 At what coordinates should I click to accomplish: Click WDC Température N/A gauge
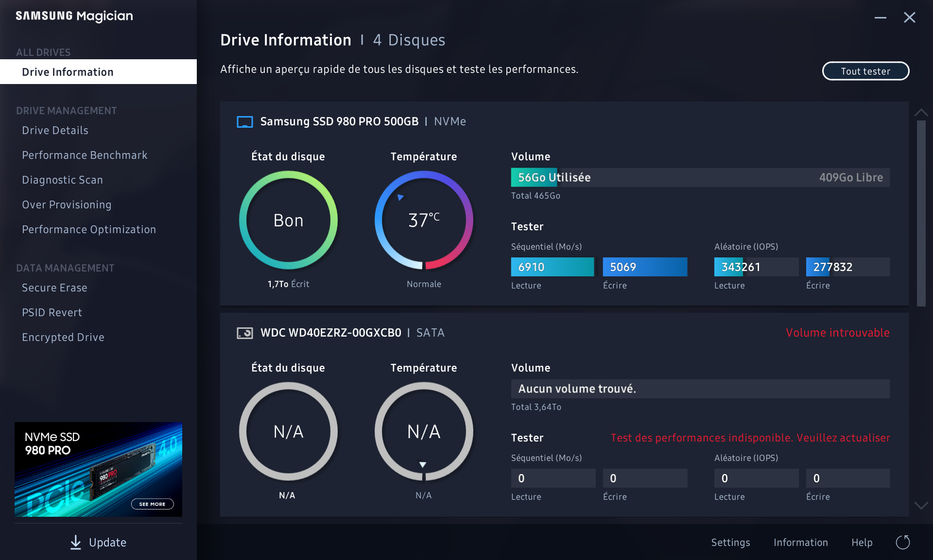tap(424, 431)
